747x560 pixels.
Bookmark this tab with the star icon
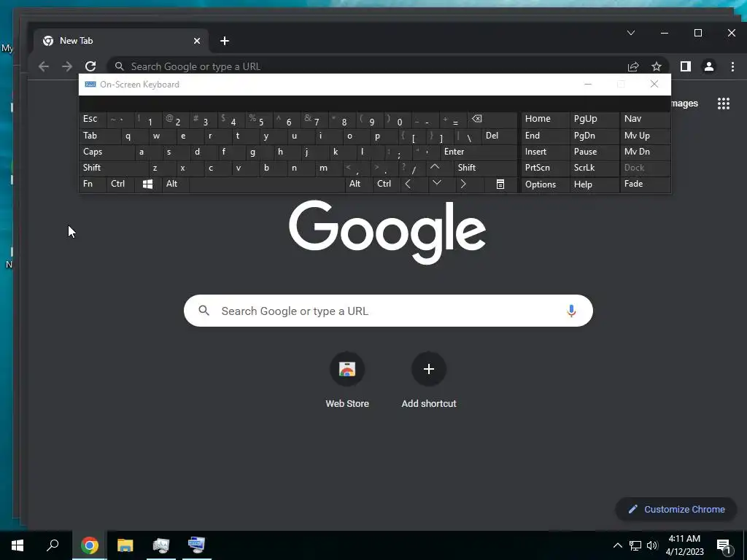click(657, 66)
